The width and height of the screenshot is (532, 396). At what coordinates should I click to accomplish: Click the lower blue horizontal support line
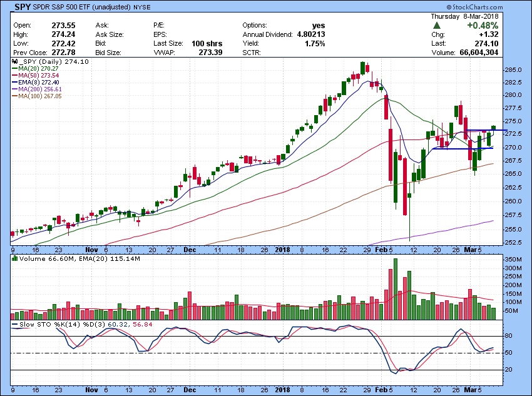pyautogui.click(x=463, y=148)
